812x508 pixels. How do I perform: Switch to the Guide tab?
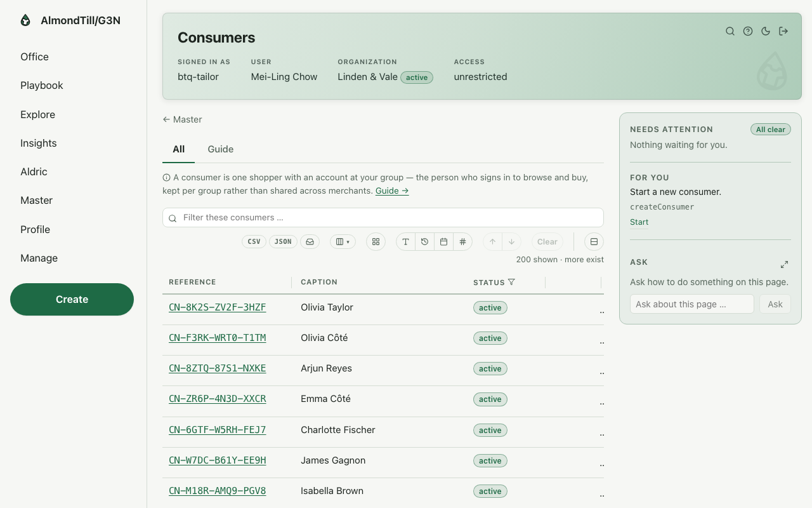point(221,149)
